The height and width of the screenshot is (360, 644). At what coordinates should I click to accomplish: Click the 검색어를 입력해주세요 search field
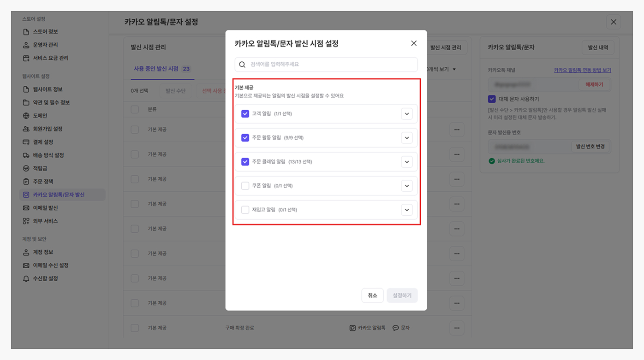[326, 65]
